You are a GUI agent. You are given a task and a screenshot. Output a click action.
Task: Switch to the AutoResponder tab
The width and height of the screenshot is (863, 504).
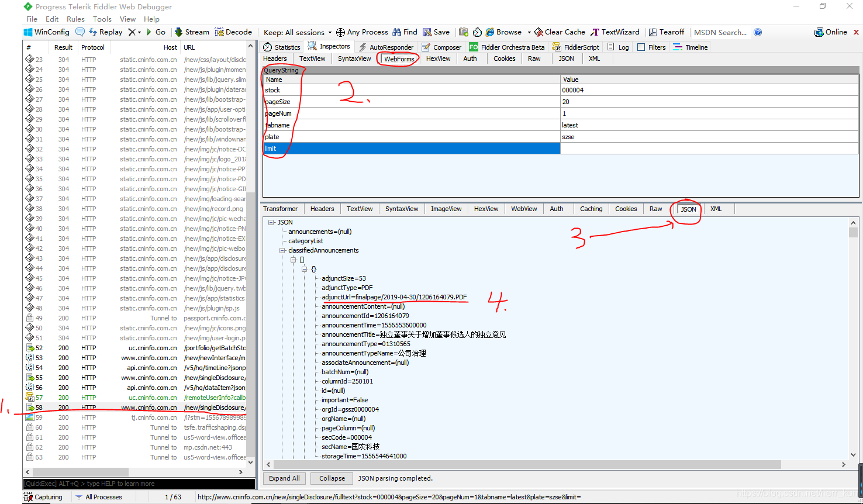pyautogui.click(x=386, y=47)
